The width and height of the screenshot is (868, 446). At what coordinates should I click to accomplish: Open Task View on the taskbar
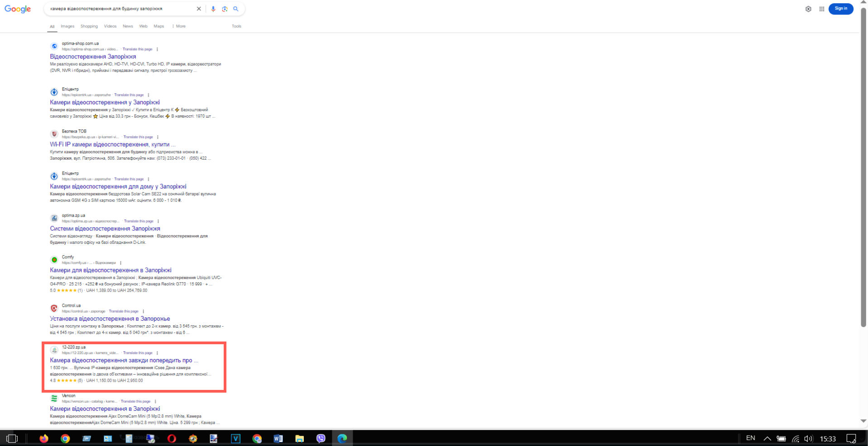(x=12, y=438)
